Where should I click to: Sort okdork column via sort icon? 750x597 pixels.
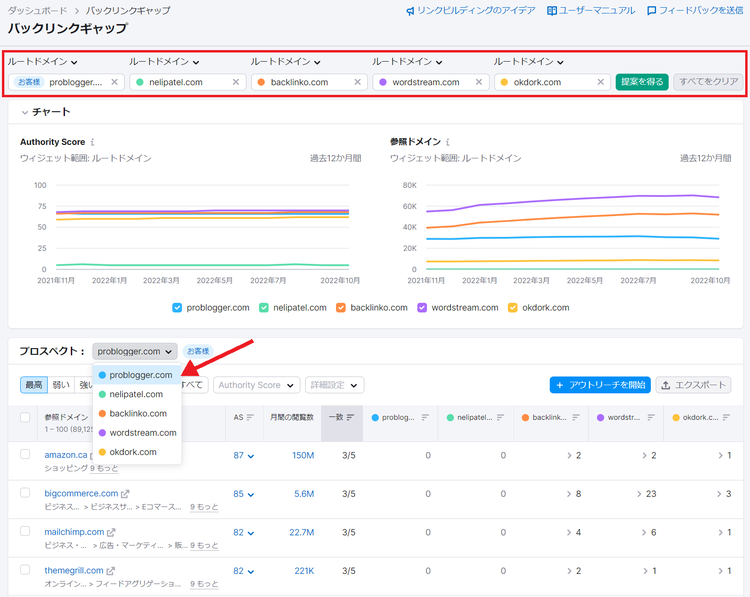(726, 417)
